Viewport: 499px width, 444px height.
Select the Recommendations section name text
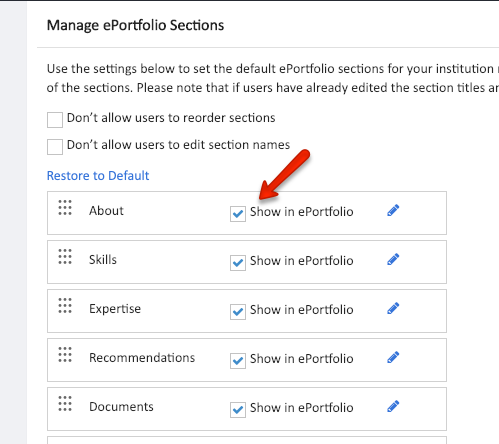pos(142,358)
